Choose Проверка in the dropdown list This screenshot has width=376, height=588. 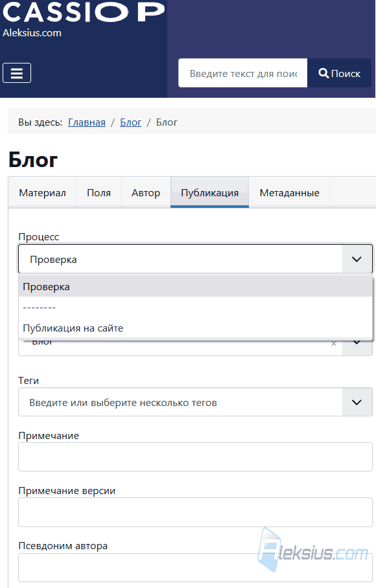[196, 286]
